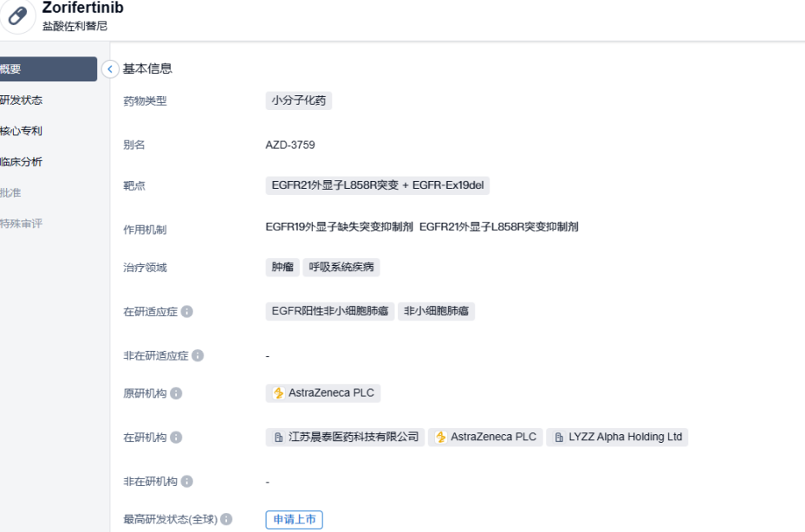Screen dimensions: 805x532
Task: Click the 肿瘤 therapeutic area tag
Action: 282,267
